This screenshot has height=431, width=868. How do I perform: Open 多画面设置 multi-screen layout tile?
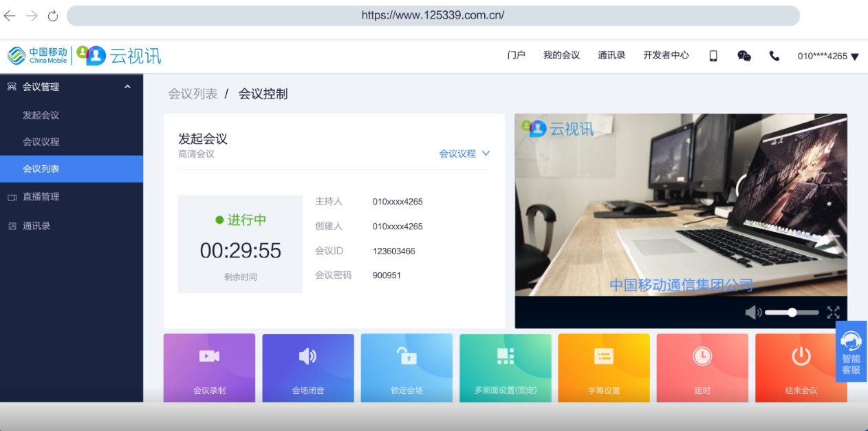pos(506,368)
